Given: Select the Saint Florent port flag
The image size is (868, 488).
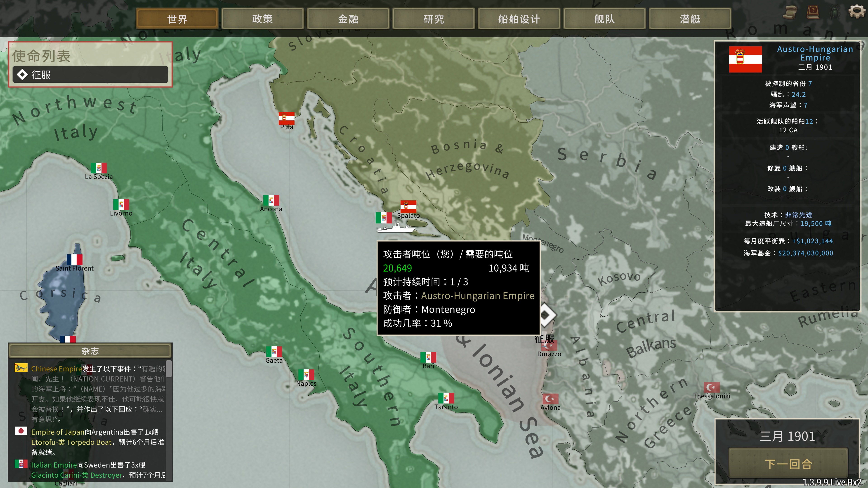Looking at the screenshot, I should point(74,259).
